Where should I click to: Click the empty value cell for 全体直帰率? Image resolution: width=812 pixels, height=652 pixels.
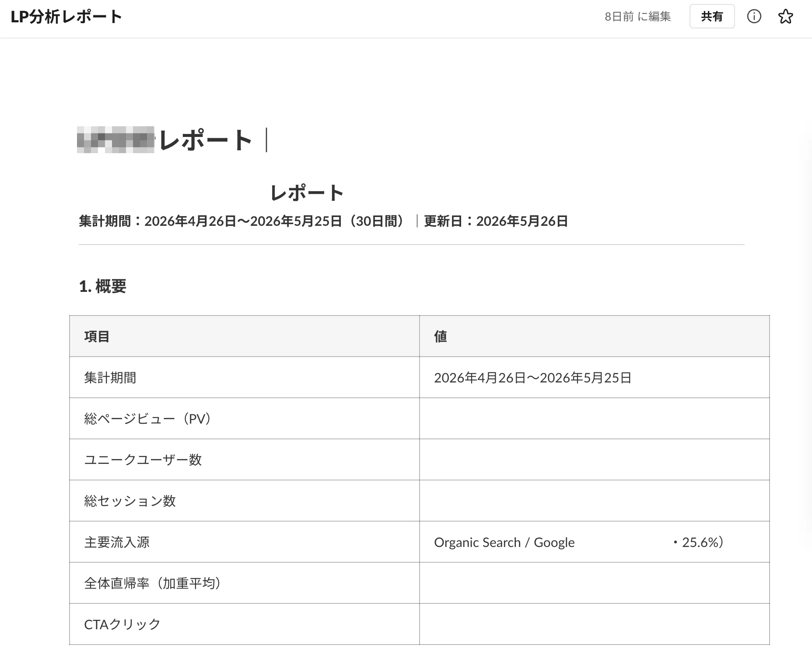(x=595, y=583)
